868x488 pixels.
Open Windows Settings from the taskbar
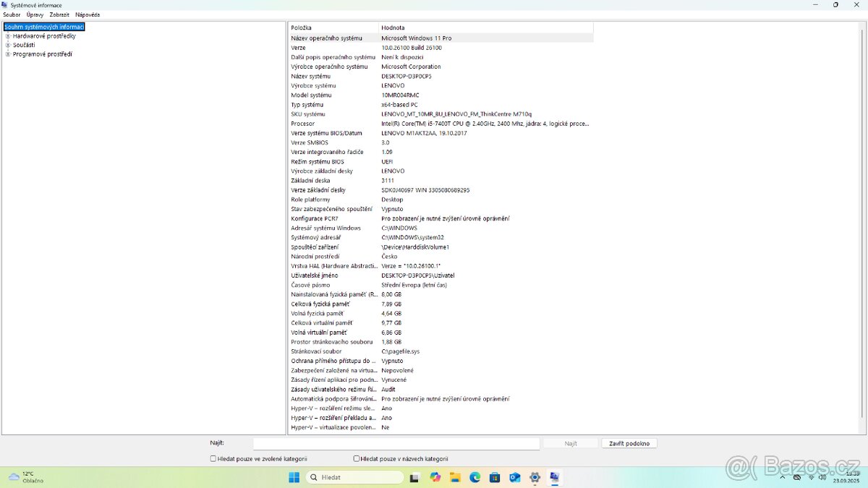pos(535,477)
